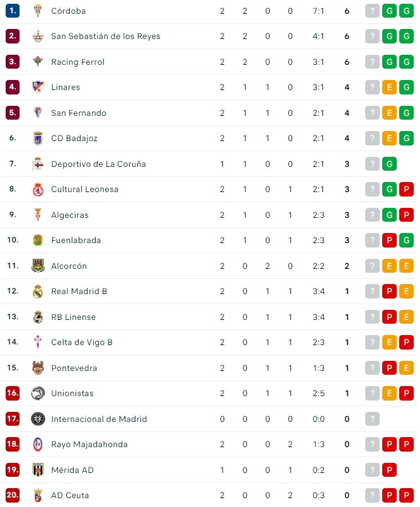
Task: Click the Pontevedra team logo
Action: pos(38,368)
